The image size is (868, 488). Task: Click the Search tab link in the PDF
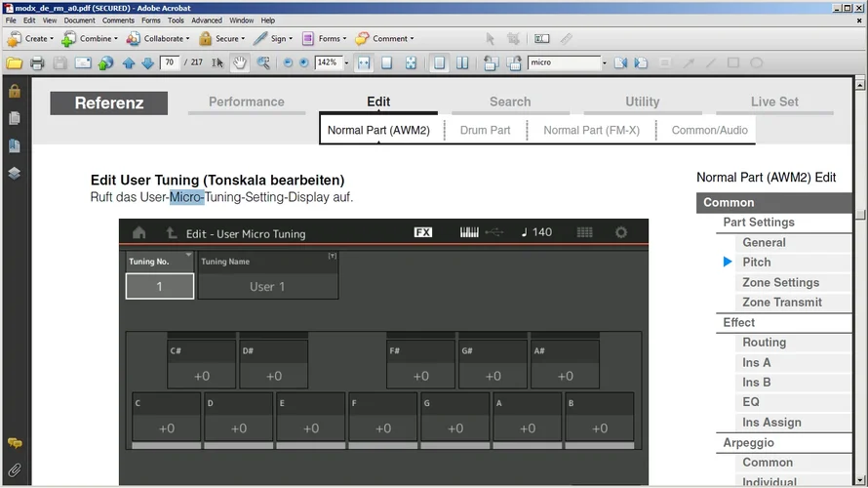coord(510,102)
